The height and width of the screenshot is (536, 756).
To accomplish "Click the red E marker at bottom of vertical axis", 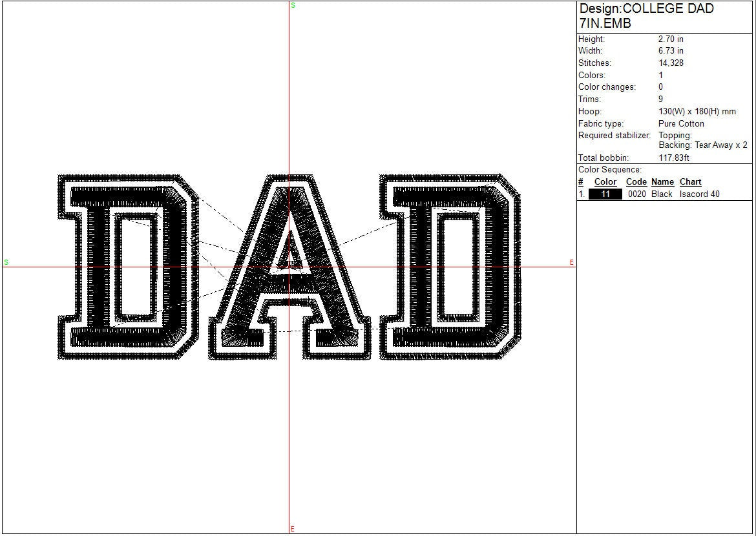I will (293, 529).
